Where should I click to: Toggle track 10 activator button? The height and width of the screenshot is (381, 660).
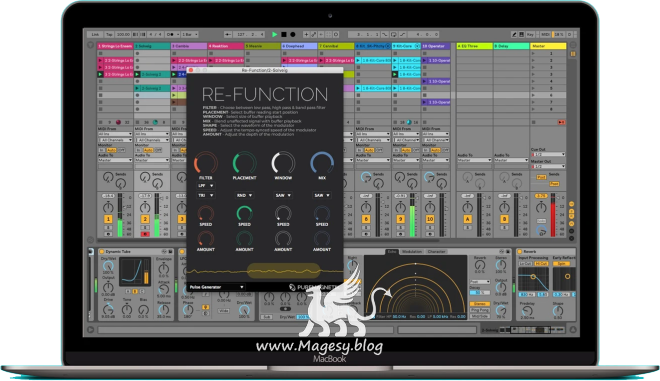click(430, 219)
